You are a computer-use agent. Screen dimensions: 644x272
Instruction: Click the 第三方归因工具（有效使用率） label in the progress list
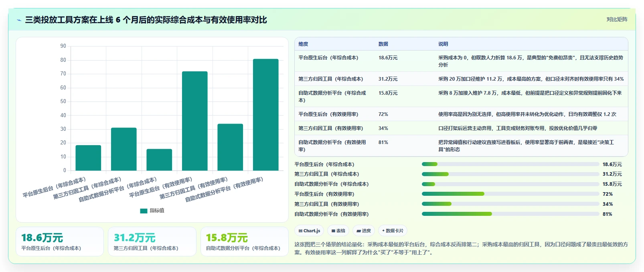point(327,204)
